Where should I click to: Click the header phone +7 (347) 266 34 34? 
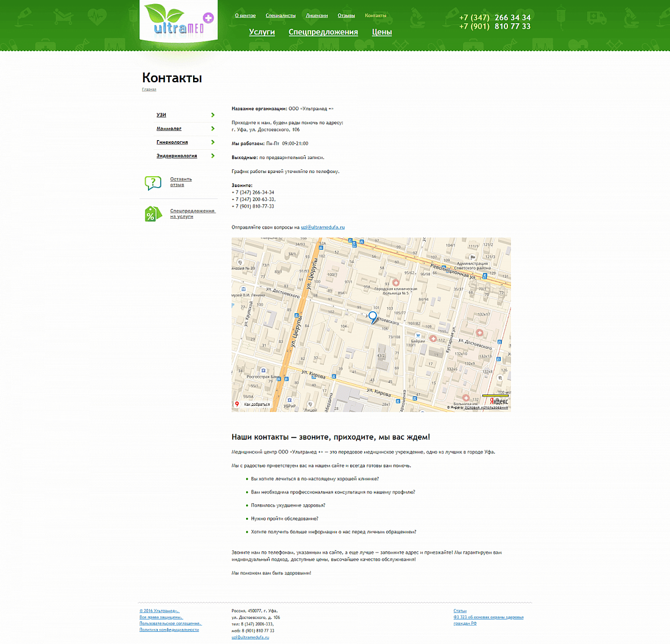click(495, 18)
